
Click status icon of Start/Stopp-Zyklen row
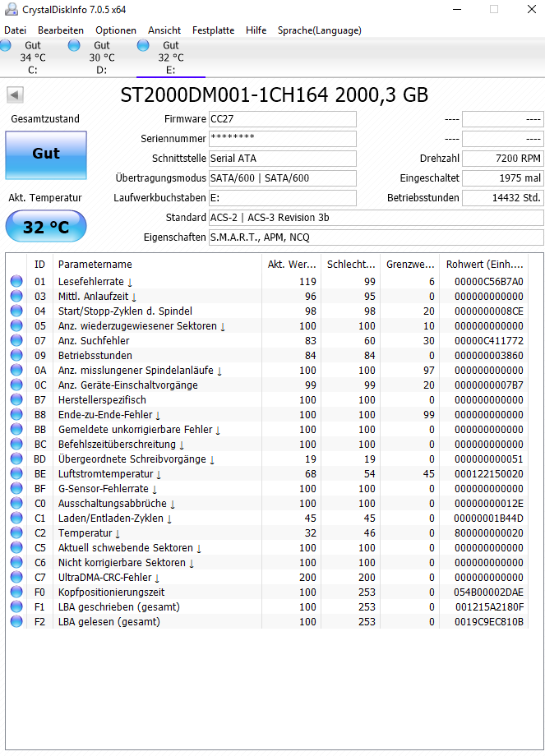(16, 311)
